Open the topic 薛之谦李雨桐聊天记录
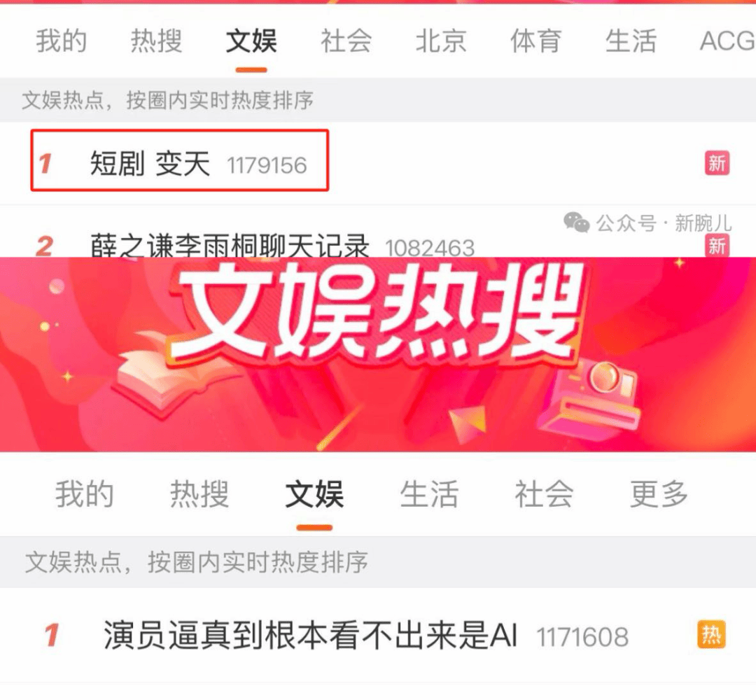Viewport: 756px width, 700px height. click(x=230, y=246)
